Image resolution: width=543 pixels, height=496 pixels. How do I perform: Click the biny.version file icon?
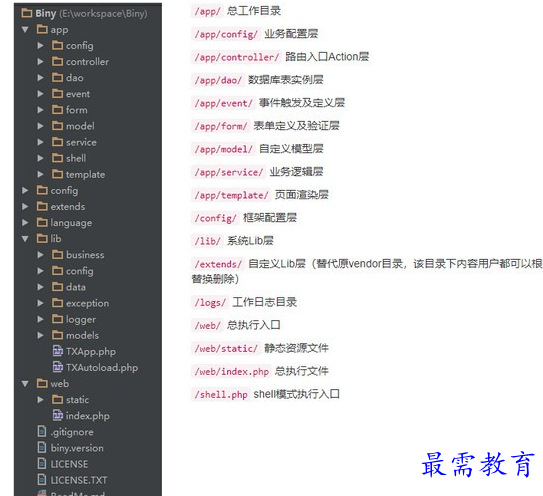pos(42,448)
